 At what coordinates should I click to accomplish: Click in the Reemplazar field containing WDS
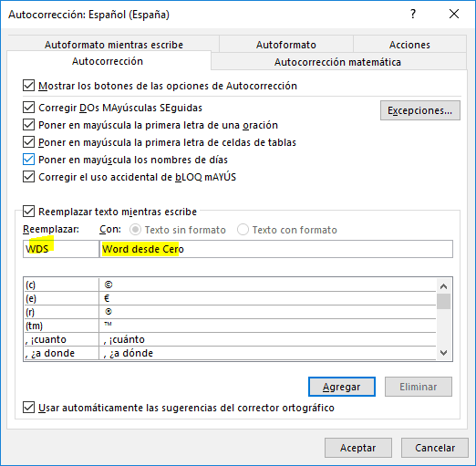[61, 249]
